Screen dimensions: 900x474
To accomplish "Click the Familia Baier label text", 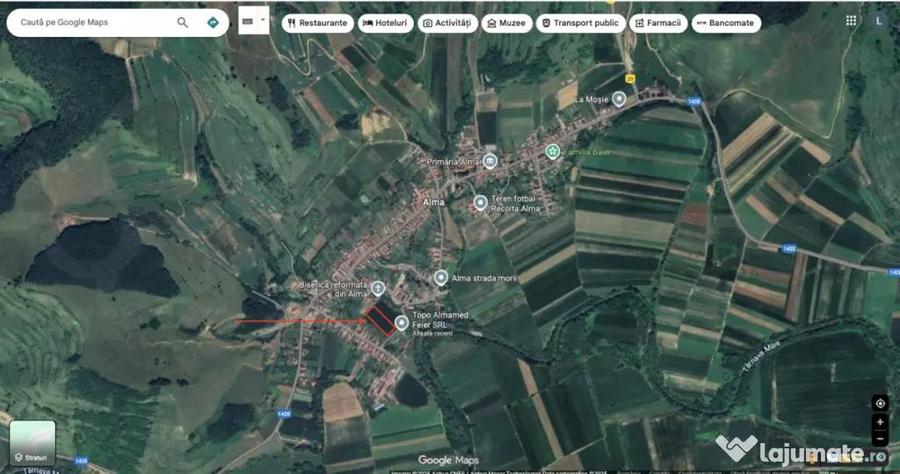I will pyautogui.click(x=587, y=152).
